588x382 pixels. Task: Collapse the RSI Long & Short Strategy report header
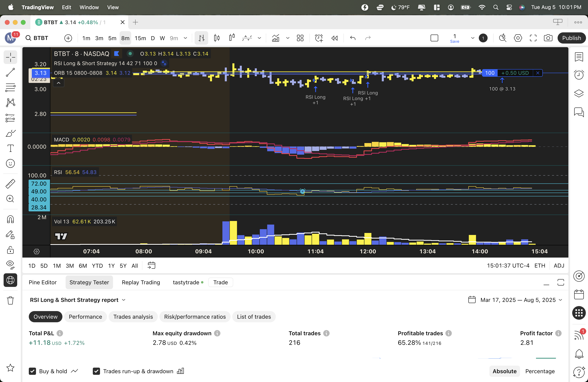124,300
